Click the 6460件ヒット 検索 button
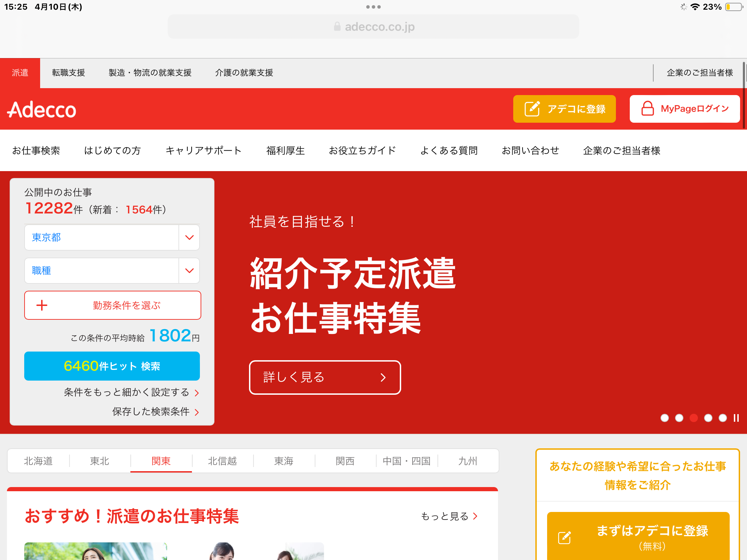This screenshot has height=560, width=747. (112, 366)
